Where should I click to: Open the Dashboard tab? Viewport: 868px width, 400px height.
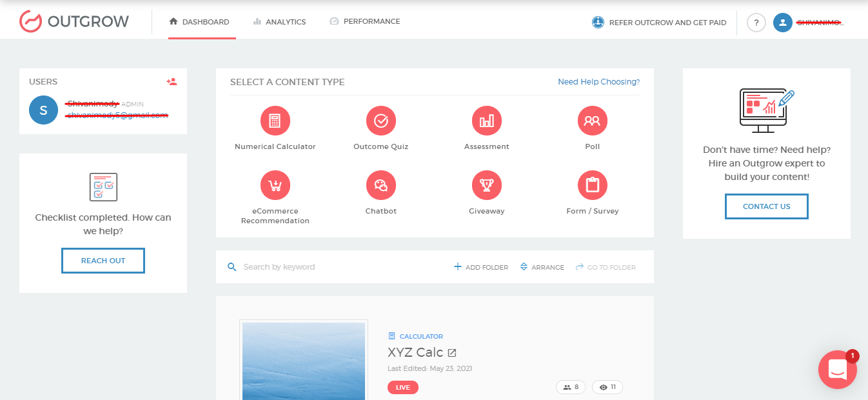(199, 22)
